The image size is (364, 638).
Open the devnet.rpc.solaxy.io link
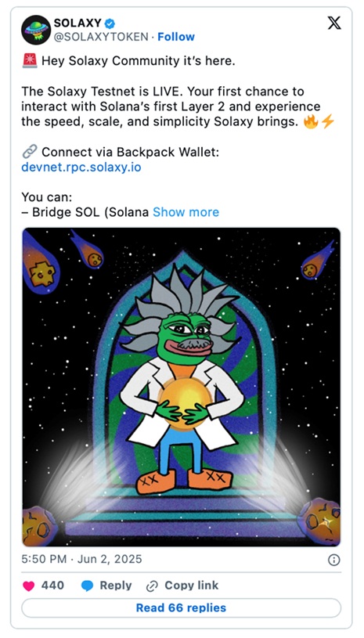coord(81,168)
